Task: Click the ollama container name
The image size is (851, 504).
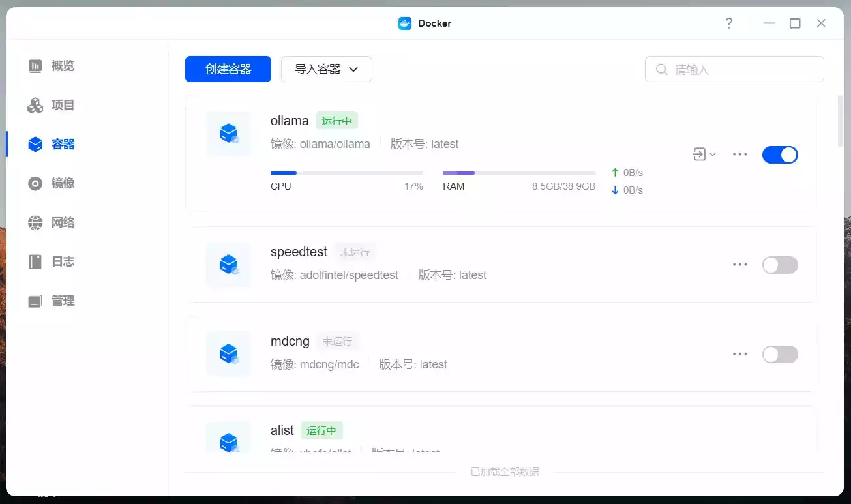Action: pyautogui.click(x=290, y=121)
